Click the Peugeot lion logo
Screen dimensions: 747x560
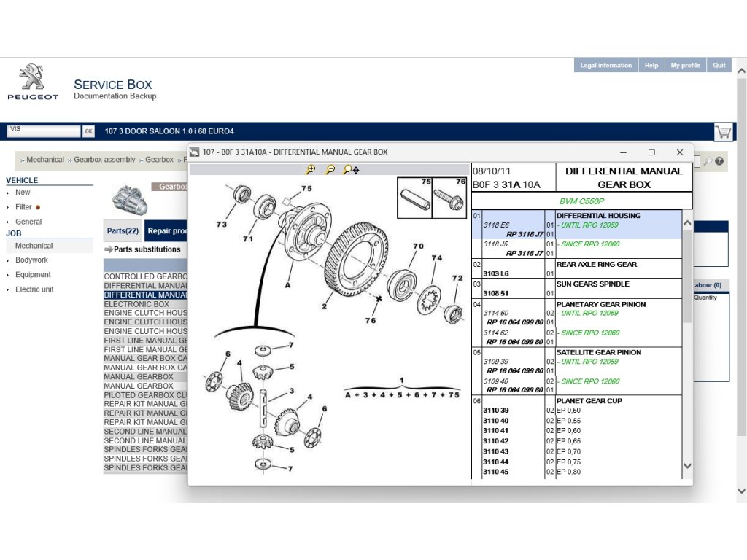32,77
